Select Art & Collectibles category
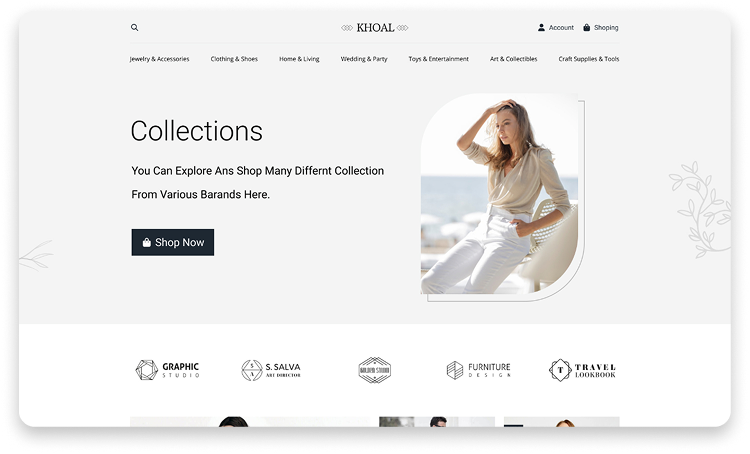 tap(513, 59)
